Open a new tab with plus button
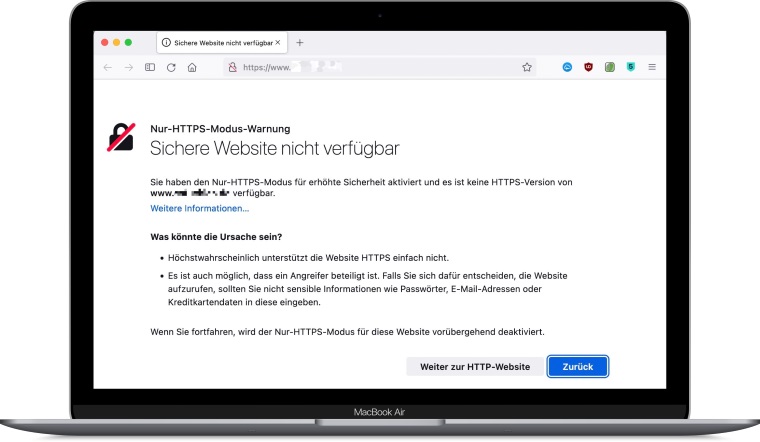 point(300,43)
